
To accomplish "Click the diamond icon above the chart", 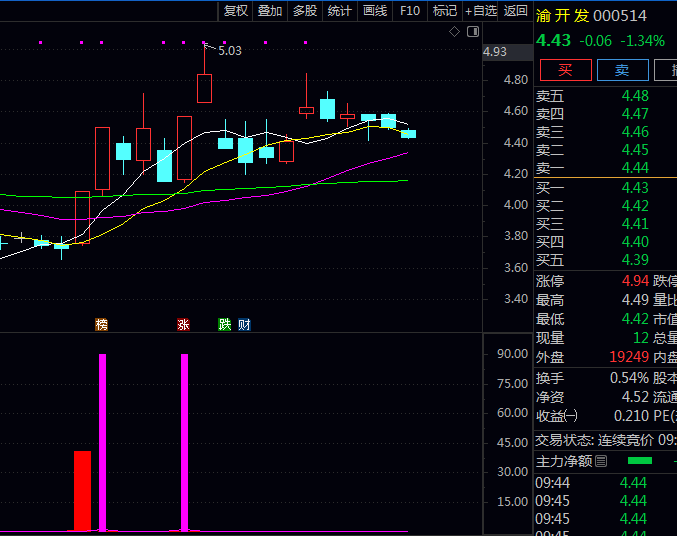I will 454,32.
